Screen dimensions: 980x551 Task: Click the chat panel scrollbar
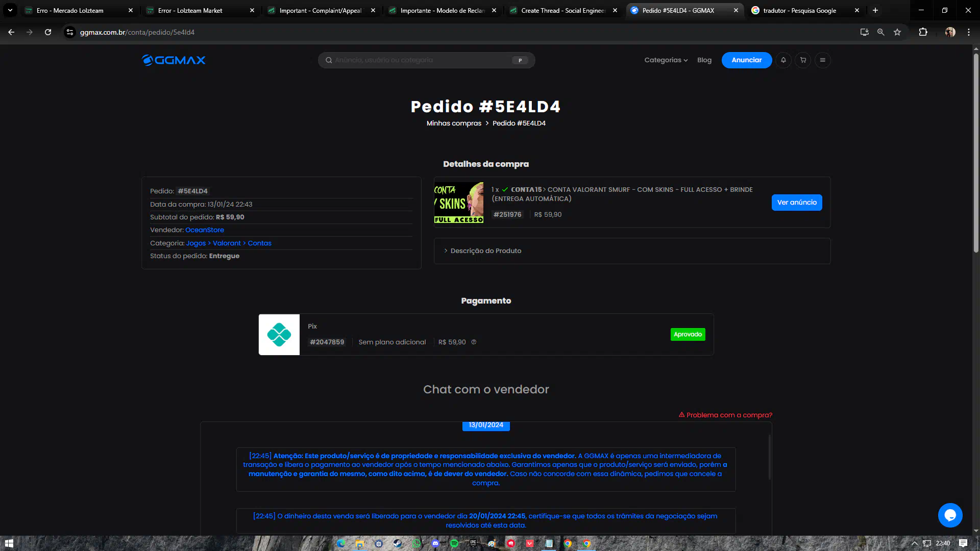[x=769, y=457]
